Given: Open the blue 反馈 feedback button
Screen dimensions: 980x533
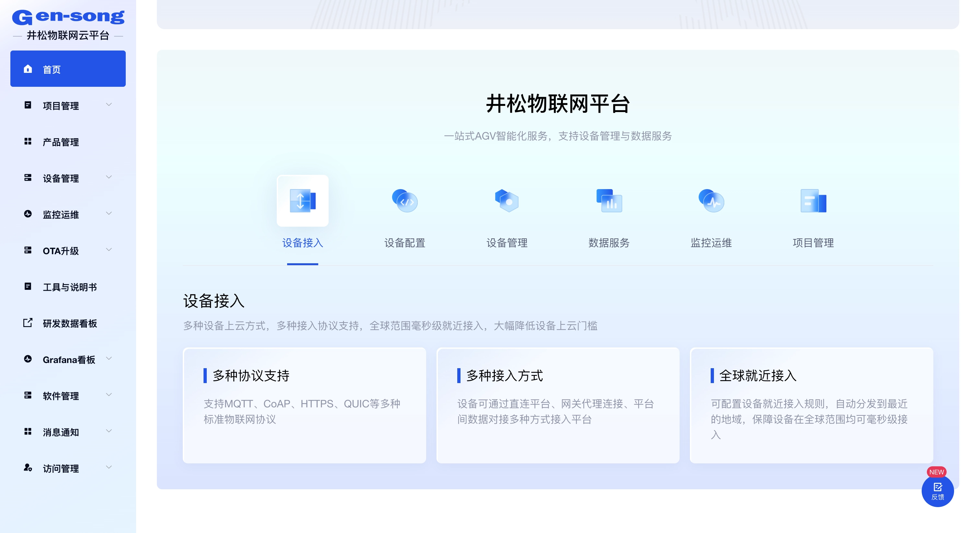Looking at the screenshot, I should [938, 491].
